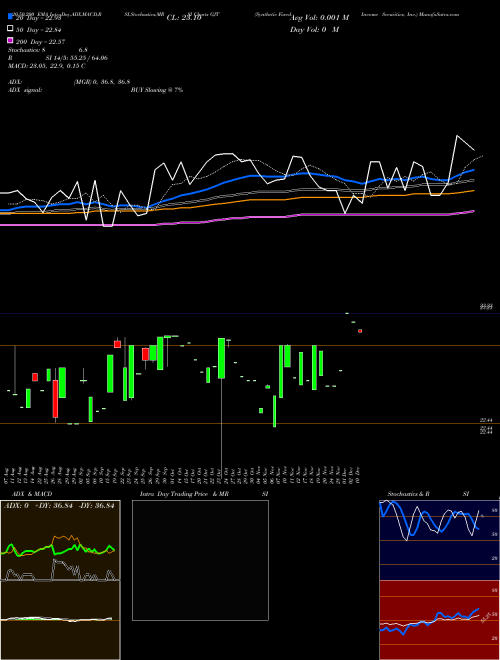The width and height of the screenshot is (500, 660).
Task: Open the ADX & MACD mini chart
Action: point(60,580)
